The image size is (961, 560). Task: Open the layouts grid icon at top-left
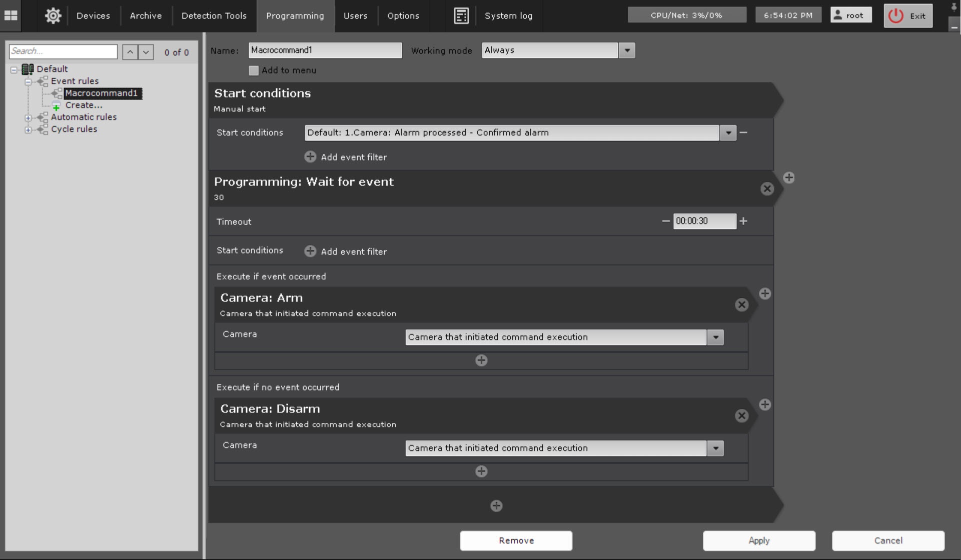click(11, 15)
